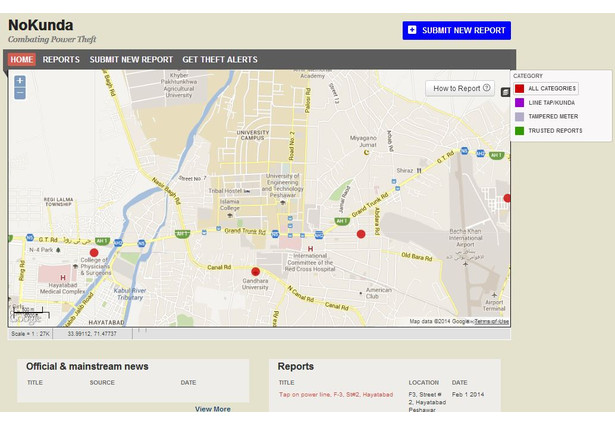Viewport: 615px width, 424px height.
Task: Click the TITLE column header under Reports
Action: tap(286, 382)
